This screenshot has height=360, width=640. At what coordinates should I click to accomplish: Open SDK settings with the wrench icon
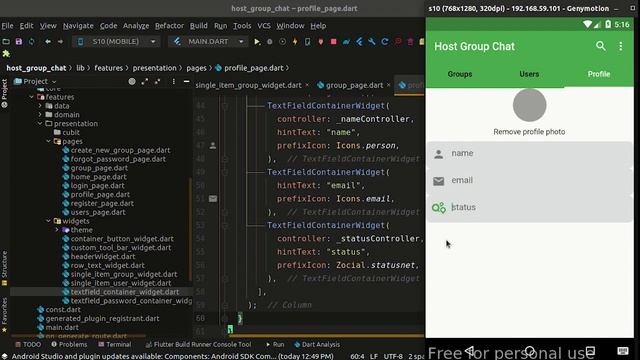(372, 42)
